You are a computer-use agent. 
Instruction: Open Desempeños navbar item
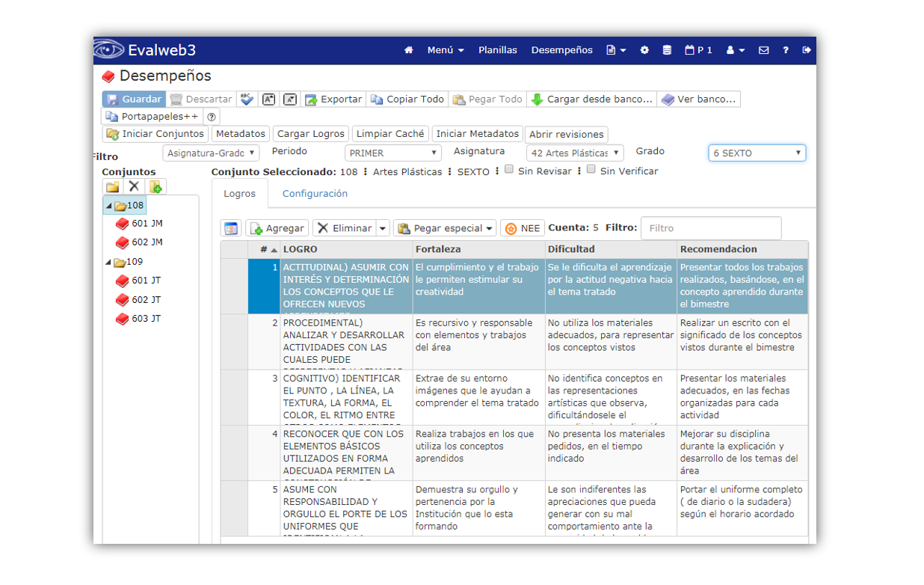pos(562,50)
